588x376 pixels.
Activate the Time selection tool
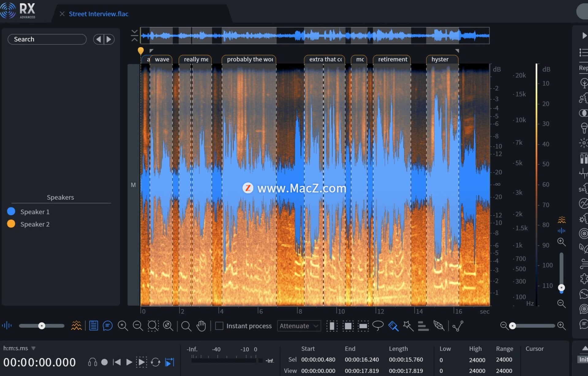click(332, 326)
